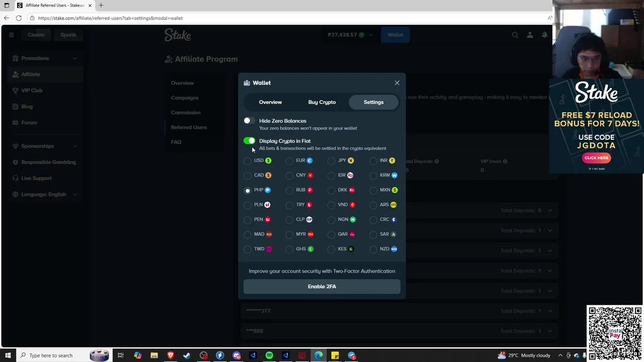Open user profile icon in header
644x362 pixels.
[x=530, y=35]
